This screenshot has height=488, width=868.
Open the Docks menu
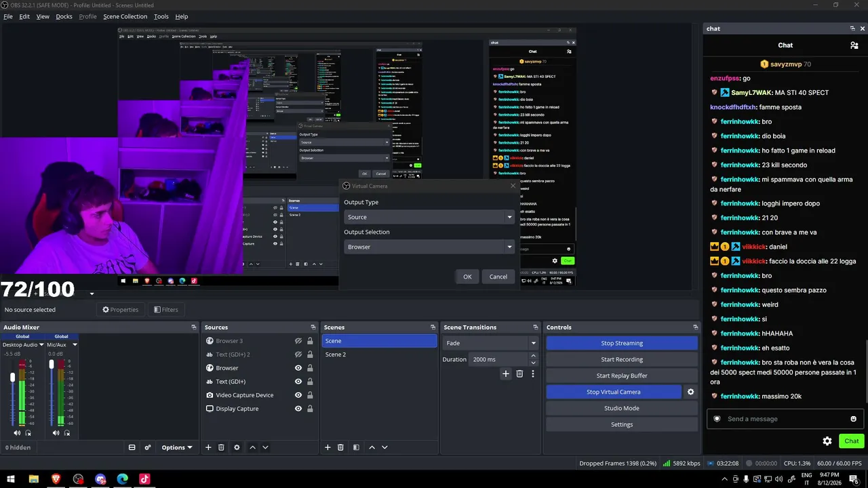(64, 16)
